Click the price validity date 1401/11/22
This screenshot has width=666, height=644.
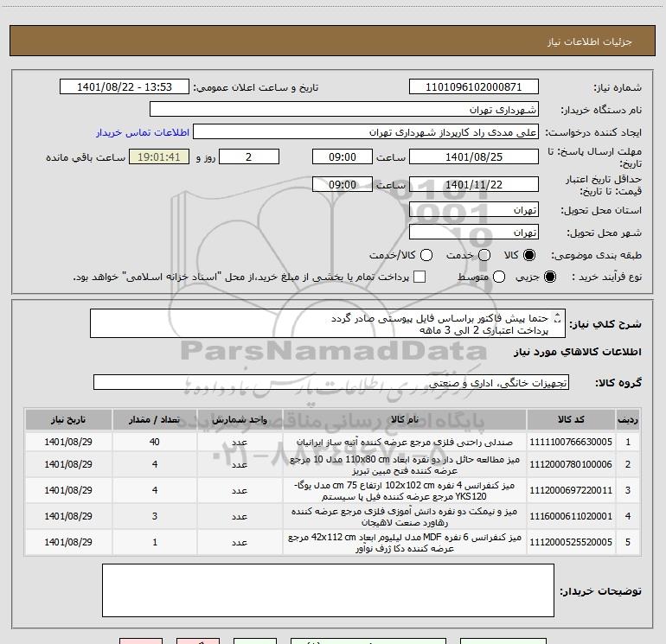click(x=474, y=185)
